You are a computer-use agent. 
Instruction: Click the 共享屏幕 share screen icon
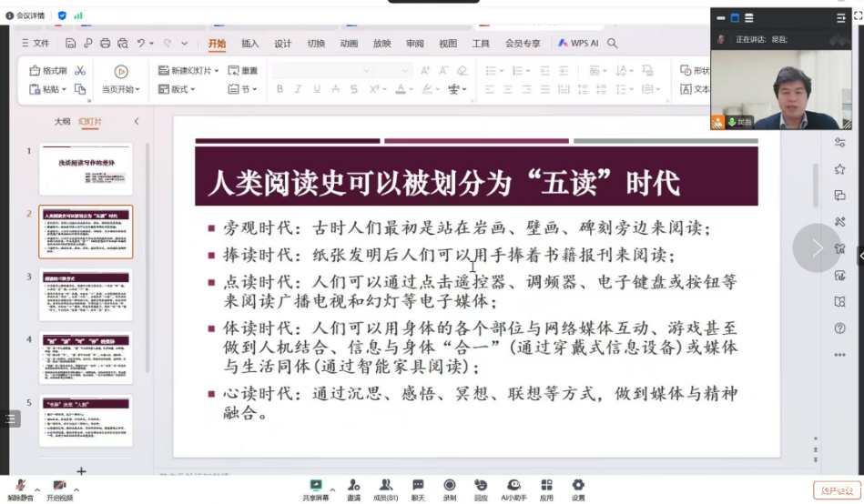point(316,485)
